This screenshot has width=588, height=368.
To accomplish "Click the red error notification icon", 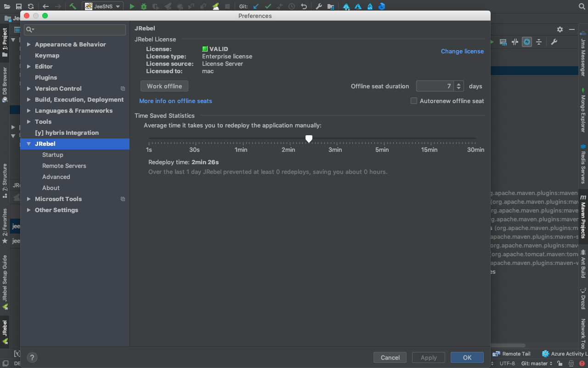I will coord(582,363).
